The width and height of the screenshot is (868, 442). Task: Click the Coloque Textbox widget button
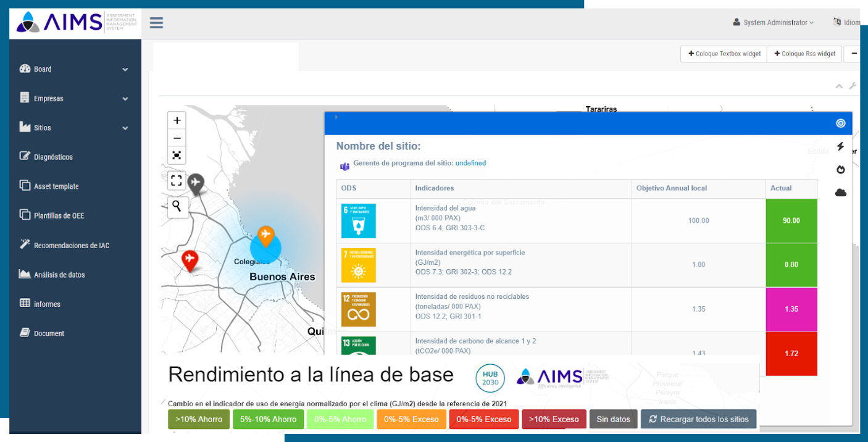pos(723,54)
